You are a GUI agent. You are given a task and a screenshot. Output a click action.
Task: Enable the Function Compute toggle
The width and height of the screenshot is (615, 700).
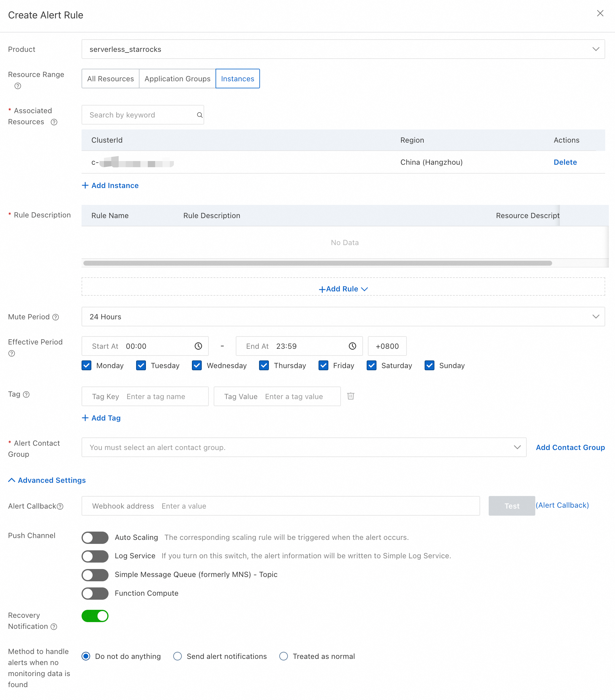coord(95,594)
